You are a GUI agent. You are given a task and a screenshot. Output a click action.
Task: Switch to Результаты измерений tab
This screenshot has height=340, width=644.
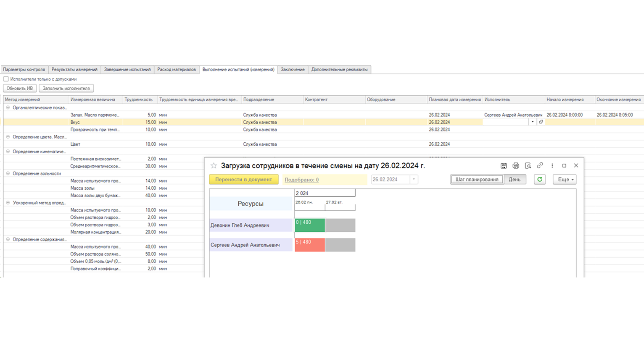pos(74,70)
